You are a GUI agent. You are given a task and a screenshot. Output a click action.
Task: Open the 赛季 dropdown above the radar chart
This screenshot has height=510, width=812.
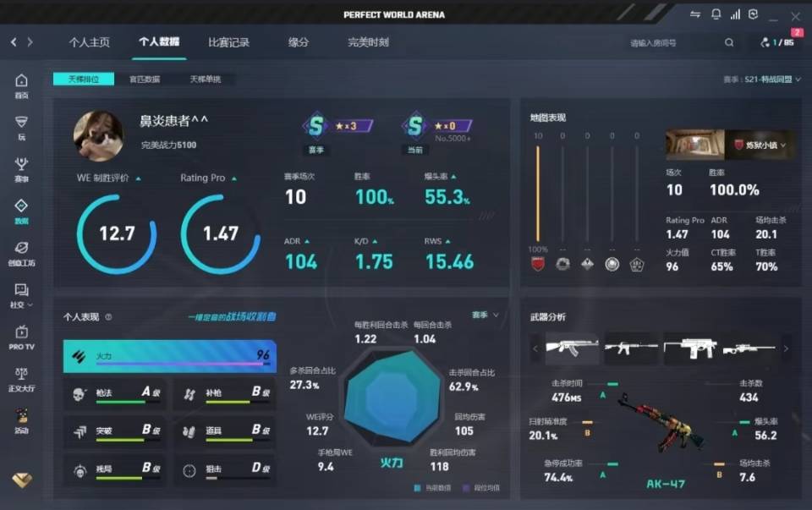(x=486, y=315)
